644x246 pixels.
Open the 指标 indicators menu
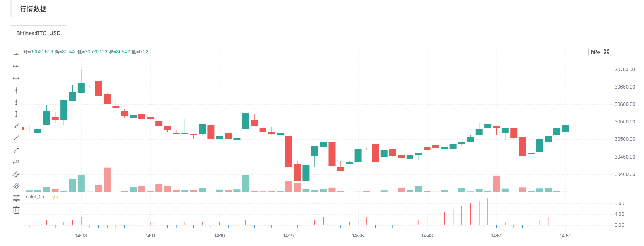(x=595, y=52)
